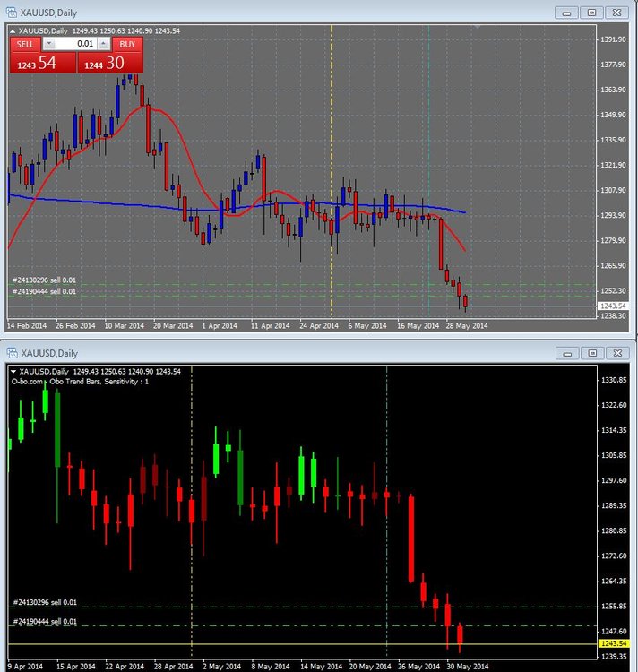Click 1330.85 on bottom chart price scale
This screenshot has height=672, width=638.
tap(614, 380)
